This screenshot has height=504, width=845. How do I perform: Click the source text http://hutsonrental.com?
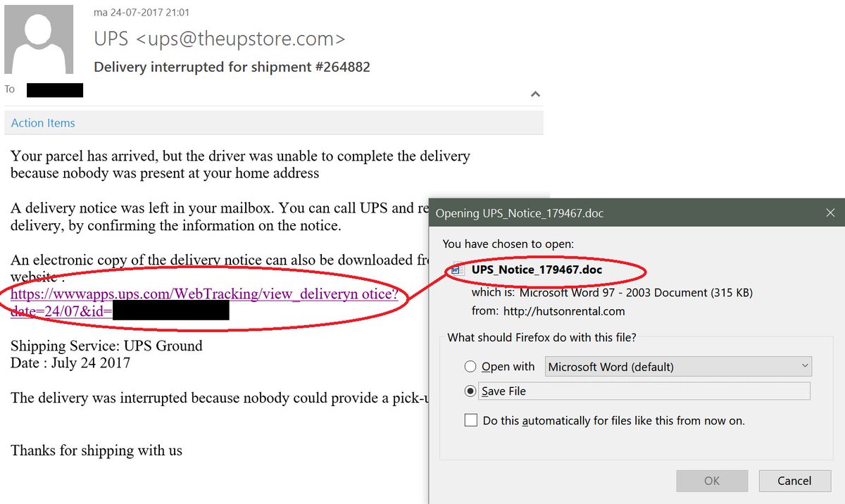coord(564,310)
